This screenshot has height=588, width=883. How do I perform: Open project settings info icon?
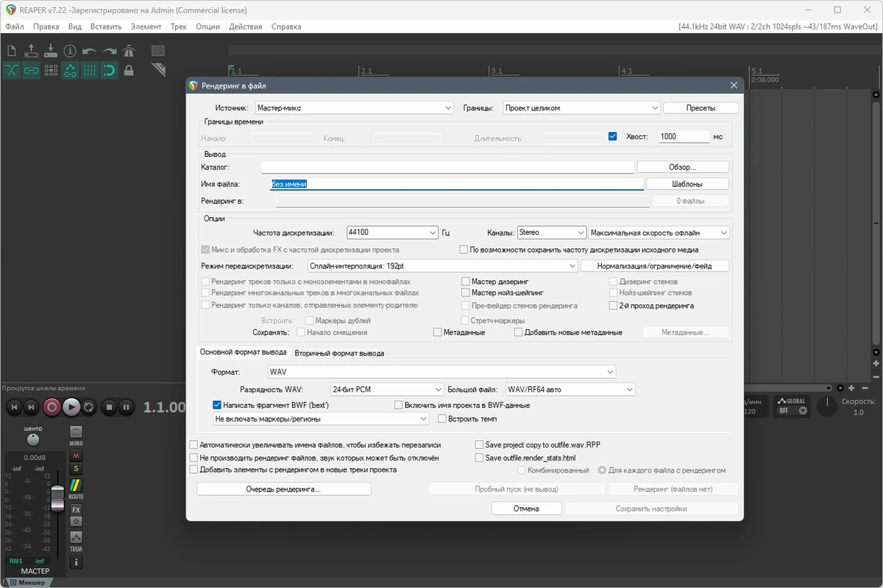click(70, 51)
